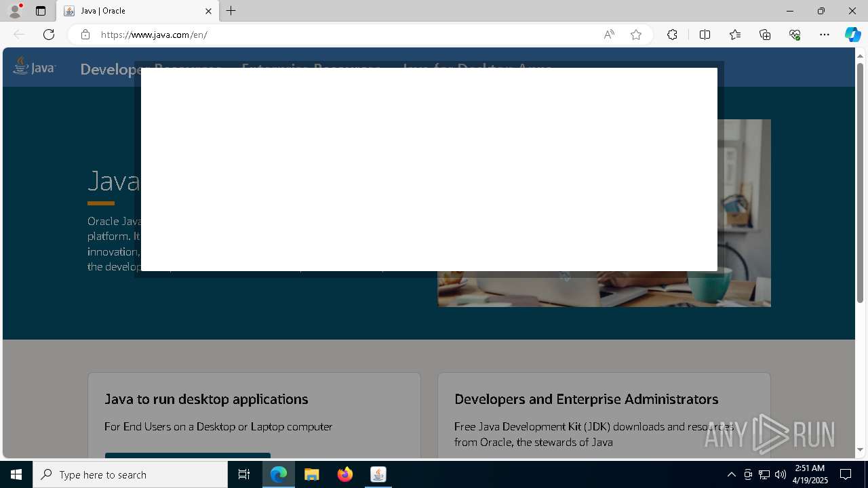Click scrollbar up arrow

point(860,55)
